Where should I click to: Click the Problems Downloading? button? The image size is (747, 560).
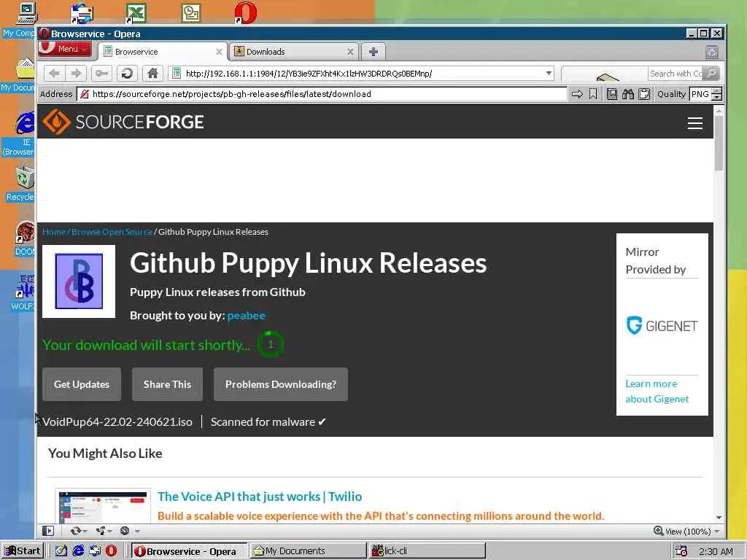281,384
